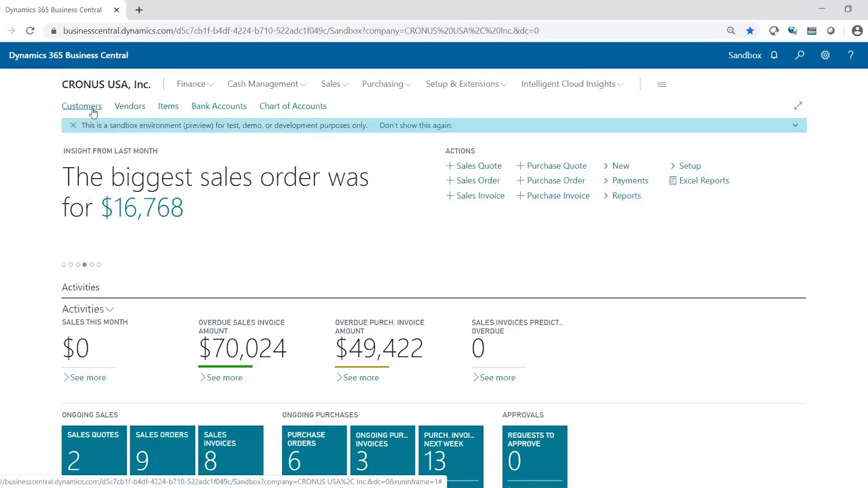Select the first headline carousel dot

64,265
